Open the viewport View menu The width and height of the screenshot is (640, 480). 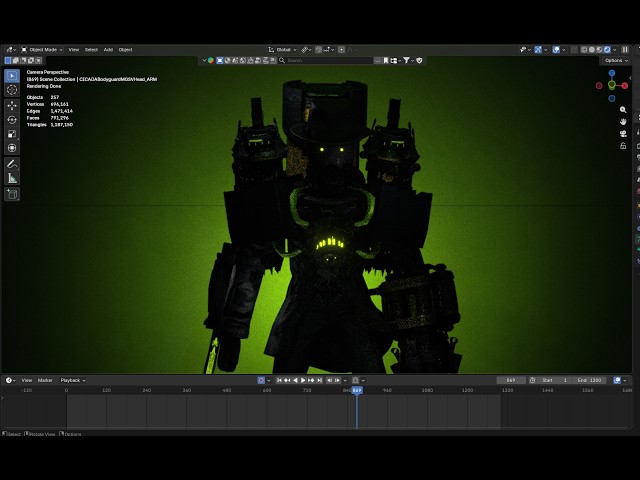coord(73,50)
